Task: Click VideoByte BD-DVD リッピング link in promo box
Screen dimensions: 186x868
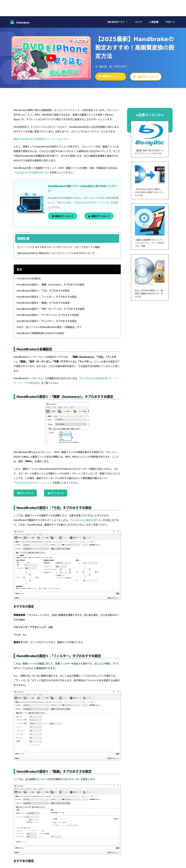Action: coord(92,203)
